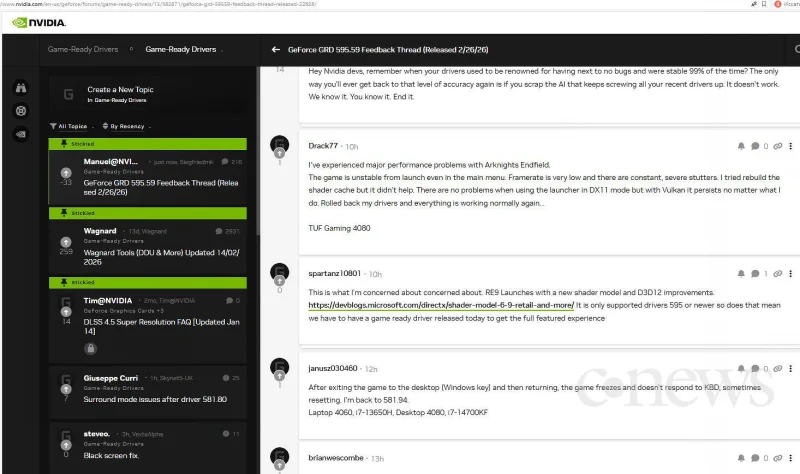The width and height of the screenshot is (800, 474).
Task: Open the binoculars discover icon in sidebar
Action: pyautogui.click(x=21, y=88)
